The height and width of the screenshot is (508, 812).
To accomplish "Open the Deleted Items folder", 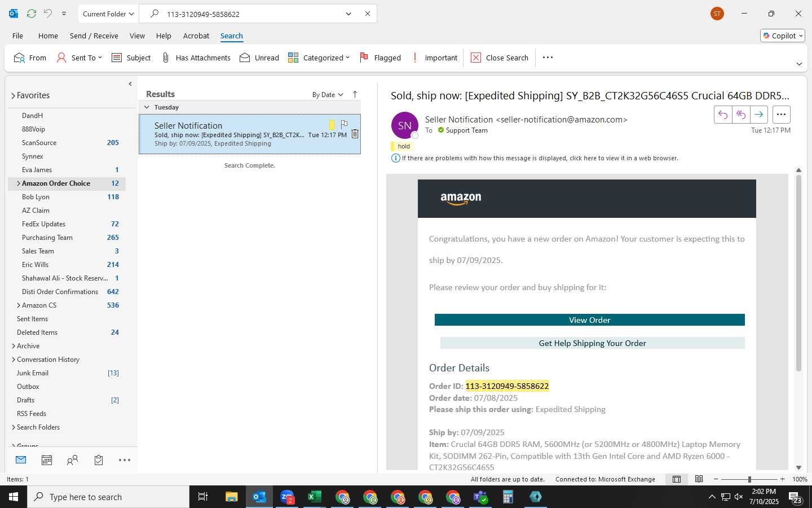I will click(67, 332).
